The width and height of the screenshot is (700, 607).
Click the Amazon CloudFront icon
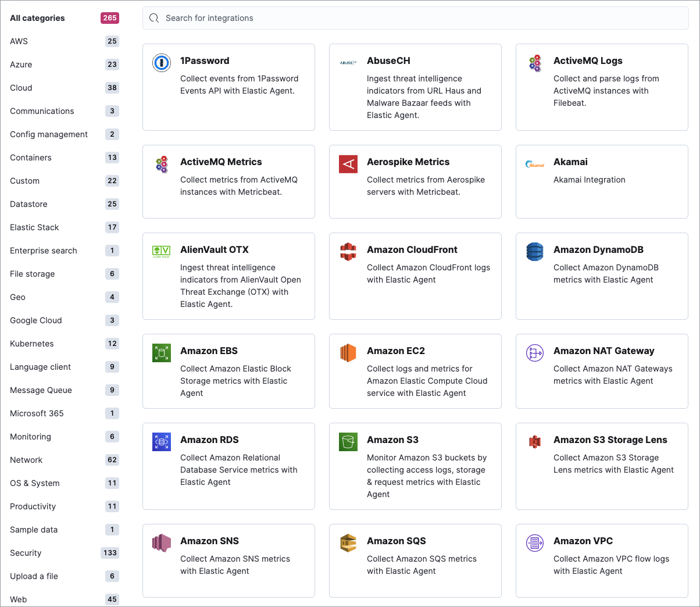348,252
